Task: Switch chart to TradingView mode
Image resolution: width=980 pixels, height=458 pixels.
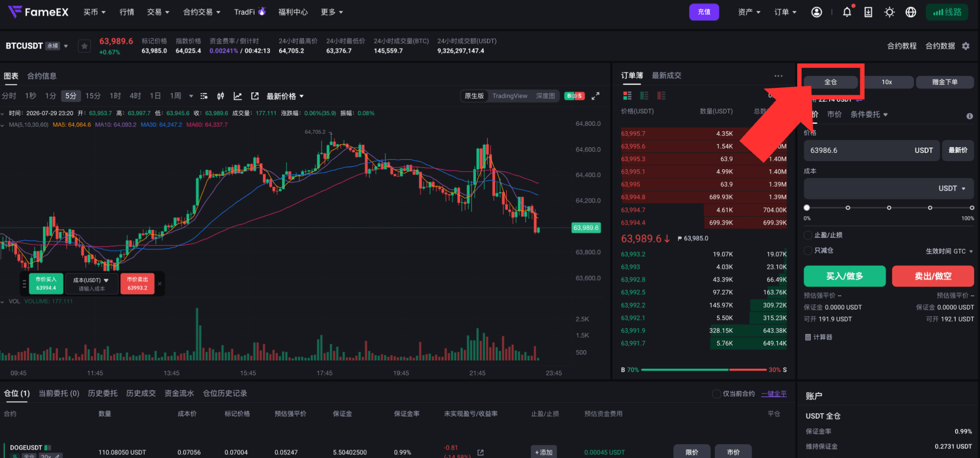Action: (510, 96)
